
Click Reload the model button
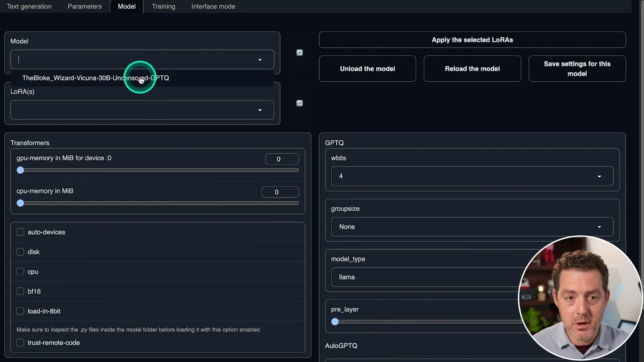tap(472, 69)
